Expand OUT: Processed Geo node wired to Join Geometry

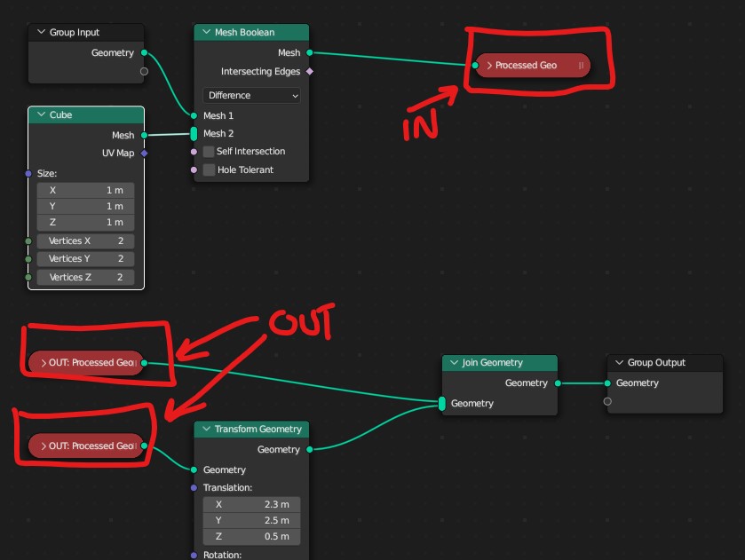tap(44, 363)
